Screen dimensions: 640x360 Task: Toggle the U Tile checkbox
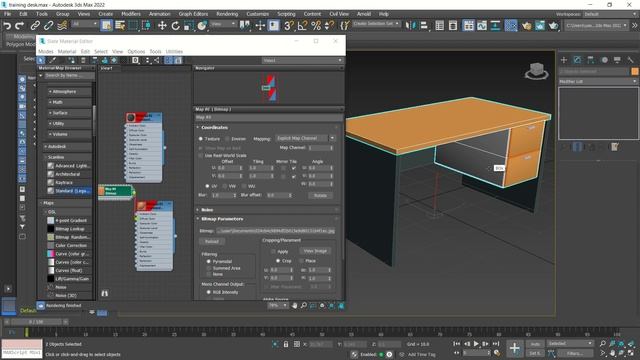(x=293, y=168)
